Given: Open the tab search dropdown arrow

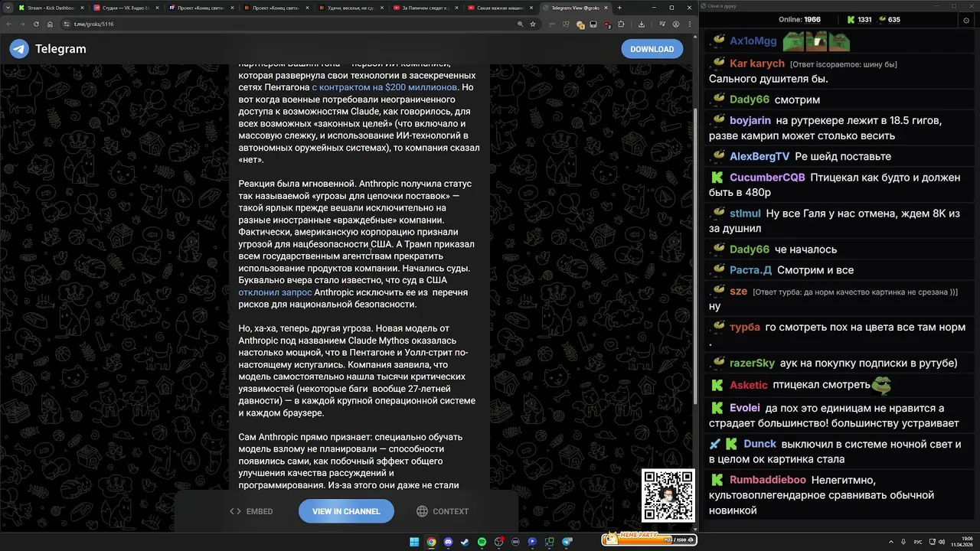Looking at the screenshot, I should [7, 8].
